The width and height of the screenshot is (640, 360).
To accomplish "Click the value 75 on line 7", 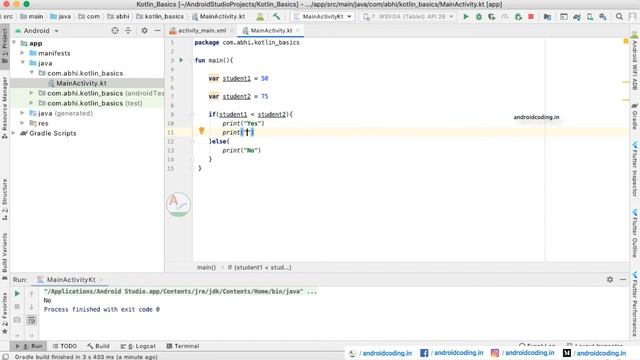I will tap(264, 96).
